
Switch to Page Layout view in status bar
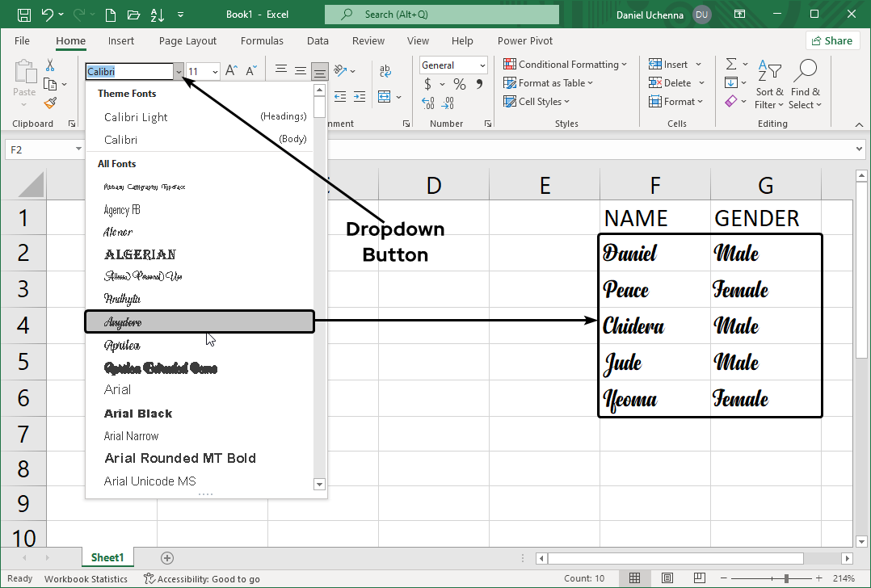(x=667, y=578)
